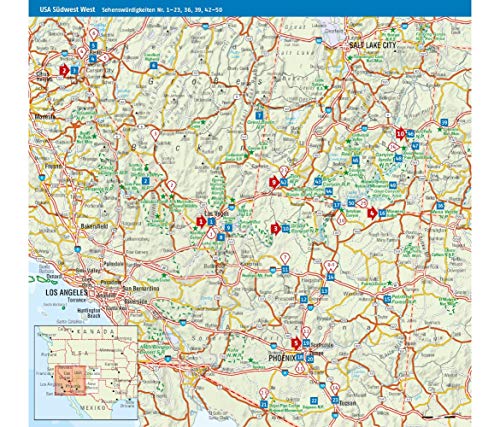Image resolution: width=500 pixels, height=427 pixels.
Task: Click red arrow marker 2
Action: (x=64, y=70)
